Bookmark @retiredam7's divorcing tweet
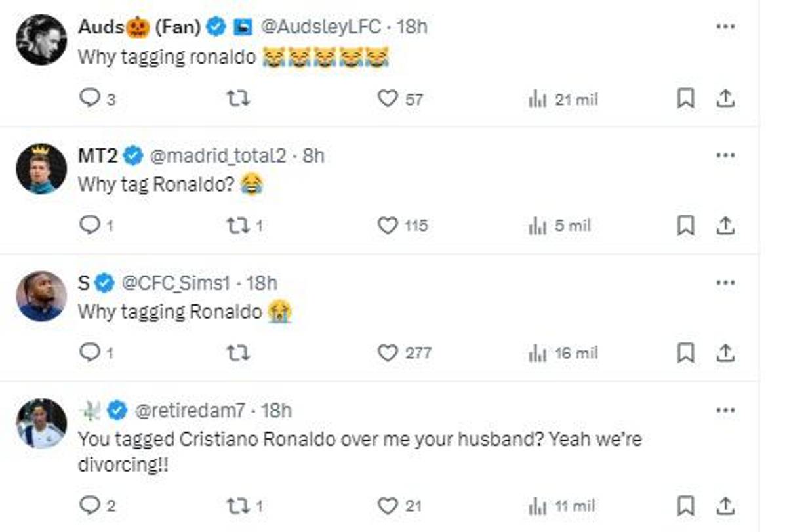787x532 pixels. pos(685,506)
